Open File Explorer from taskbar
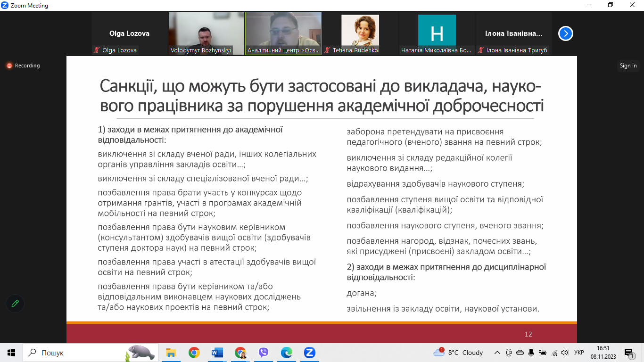This screenshot has height=362, width=644. click(171, 353)
